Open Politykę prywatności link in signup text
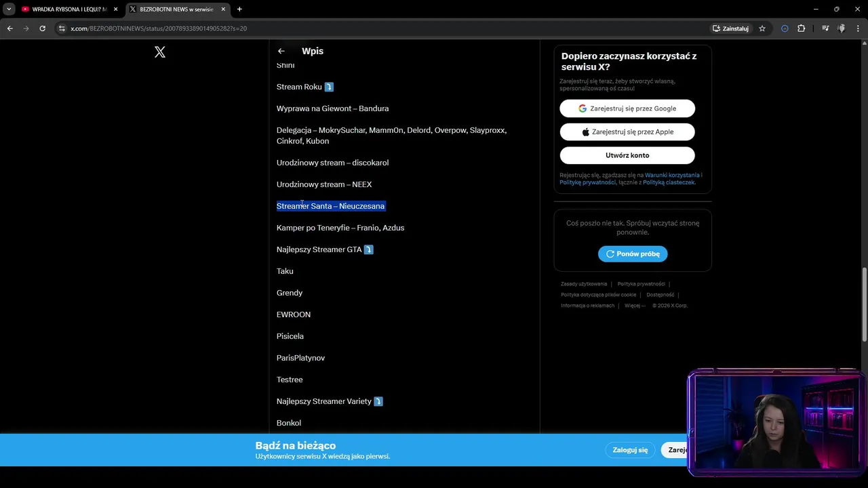The width and height of the screenshot is (868, 488). pos(587,182)
